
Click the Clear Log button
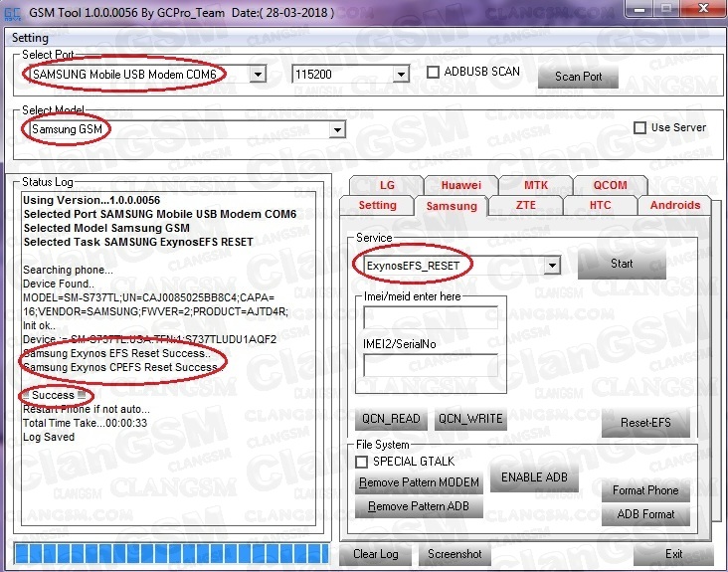point(376,554)
